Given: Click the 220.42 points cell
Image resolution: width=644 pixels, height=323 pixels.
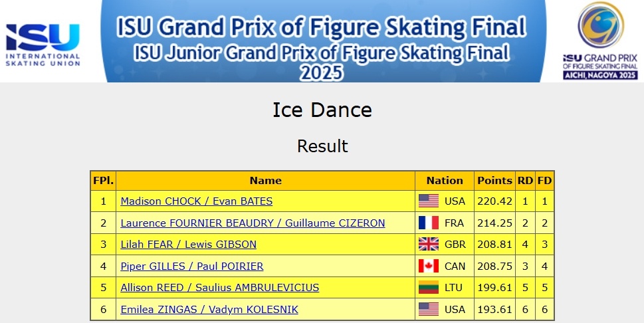Looking at the screenshot, I should (494, 201).
